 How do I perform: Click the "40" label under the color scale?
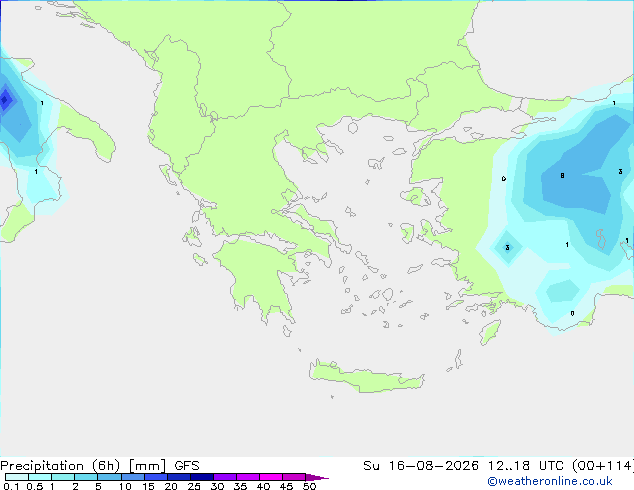click(x=263, y=486)
